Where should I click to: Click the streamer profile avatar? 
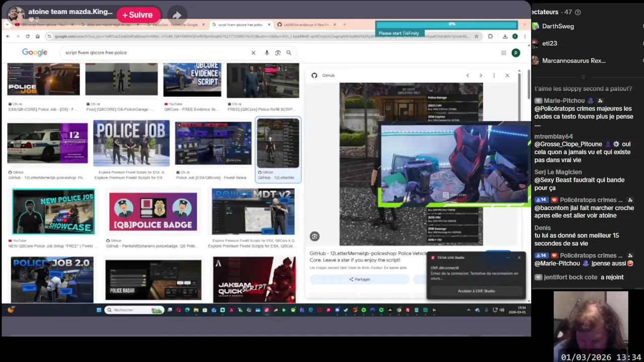click(x=16, y=15)
